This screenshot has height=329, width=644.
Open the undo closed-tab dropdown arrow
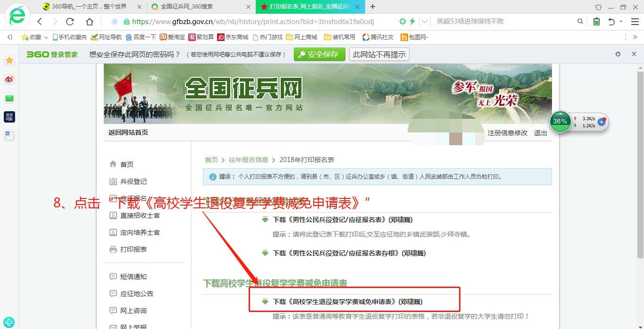[621, 22]
